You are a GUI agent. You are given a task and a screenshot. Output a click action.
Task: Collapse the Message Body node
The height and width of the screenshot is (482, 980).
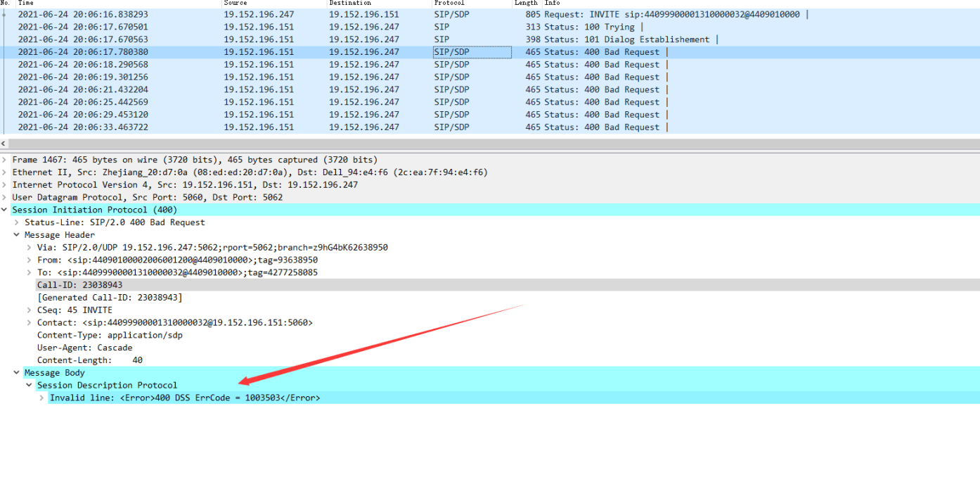17,373
